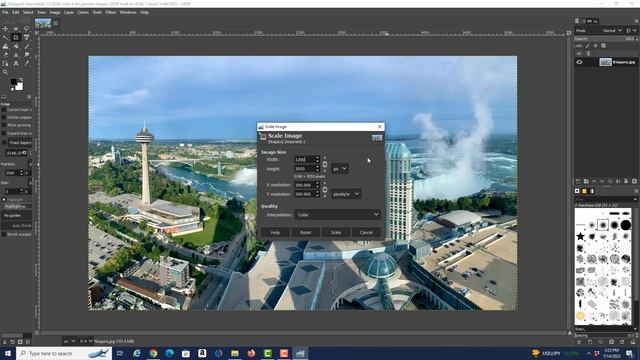The height and width of the screenshot is (360, 640).
Task: Select the Rectangle Select tool
Action: 16,29
